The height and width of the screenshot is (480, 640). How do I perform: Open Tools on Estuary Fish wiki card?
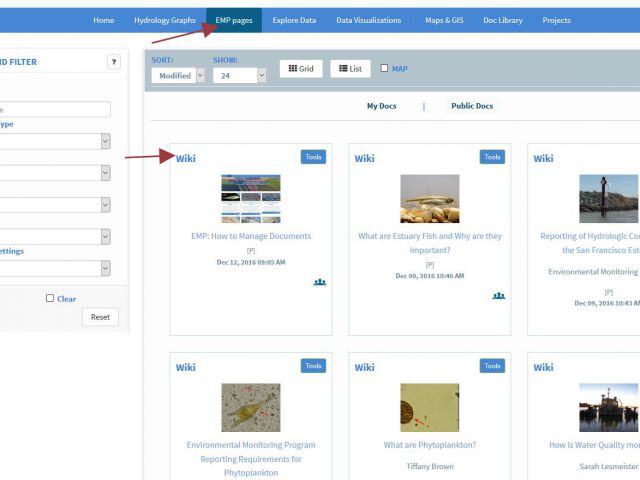point(492,157)
